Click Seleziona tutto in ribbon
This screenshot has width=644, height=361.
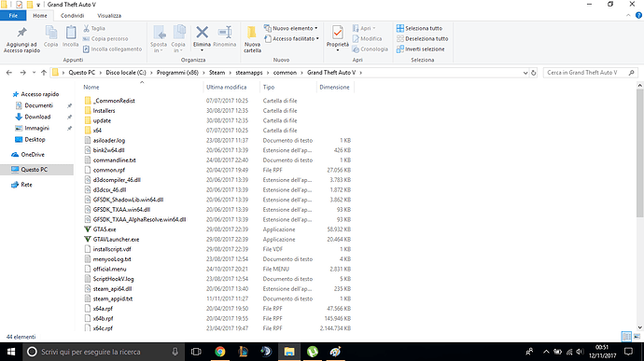click(x=419, y=28)
